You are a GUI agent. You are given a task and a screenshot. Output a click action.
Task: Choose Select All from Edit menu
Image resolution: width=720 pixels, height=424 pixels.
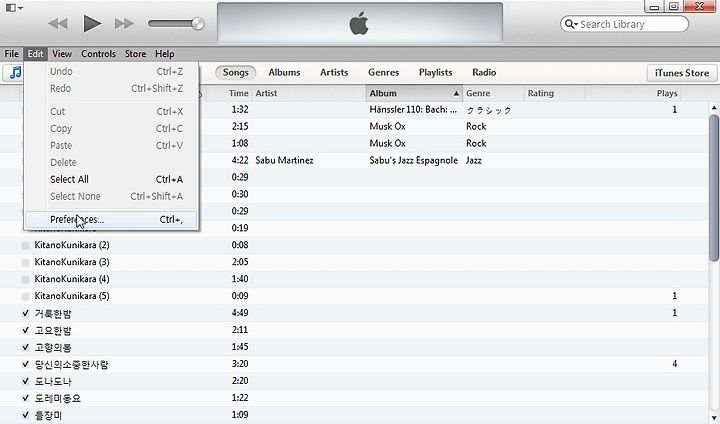(112, 179)
